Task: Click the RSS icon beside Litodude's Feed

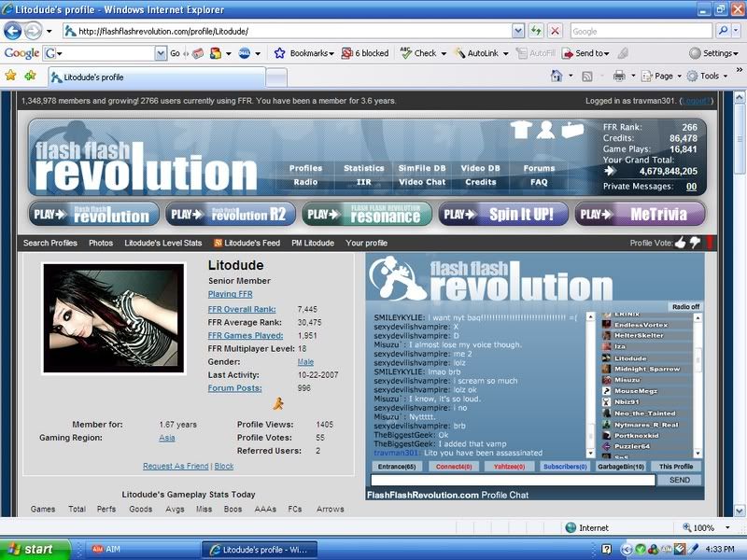Action: [x=218, y=243]
